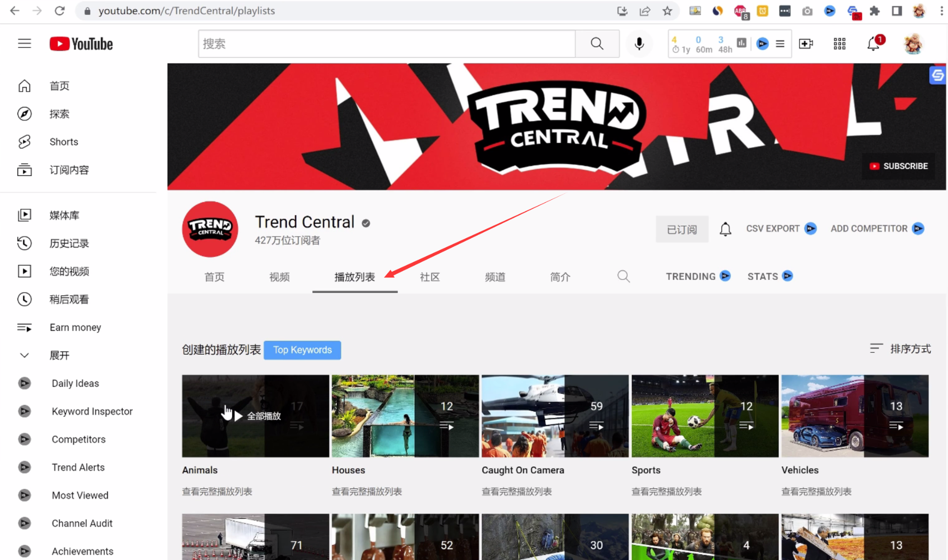Select the 播放列表 tab
Image resolution: width=948 pixels, height=560 pixels.
355,277
